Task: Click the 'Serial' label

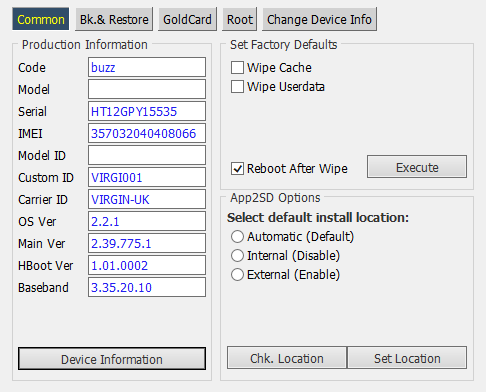Action: pyautogui.click(x=32, y=112)
